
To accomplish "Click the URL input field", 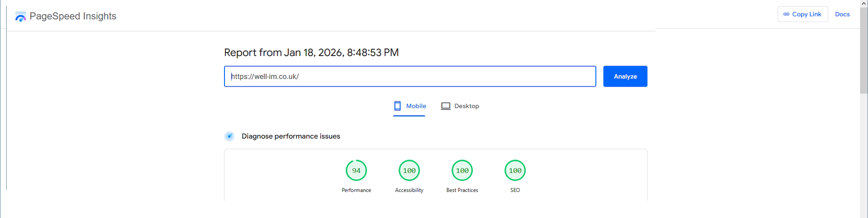I will click(x=410, y=76).
